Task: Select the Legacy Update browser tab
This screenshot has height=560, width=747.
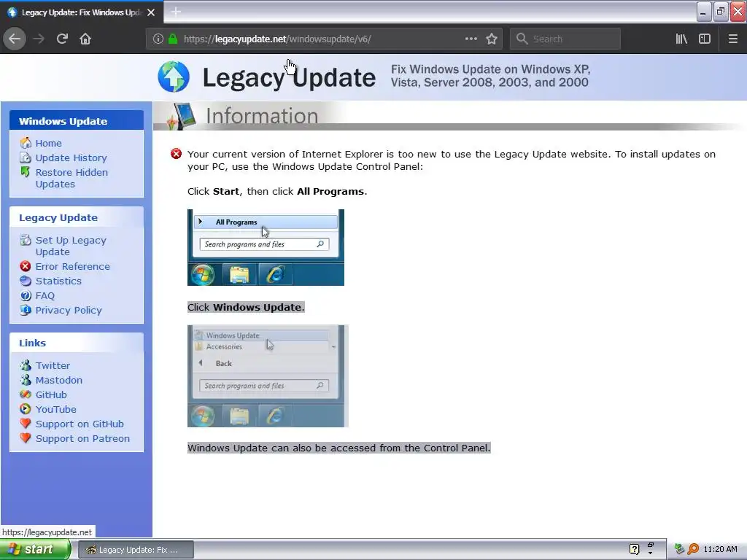Action: 82,12
